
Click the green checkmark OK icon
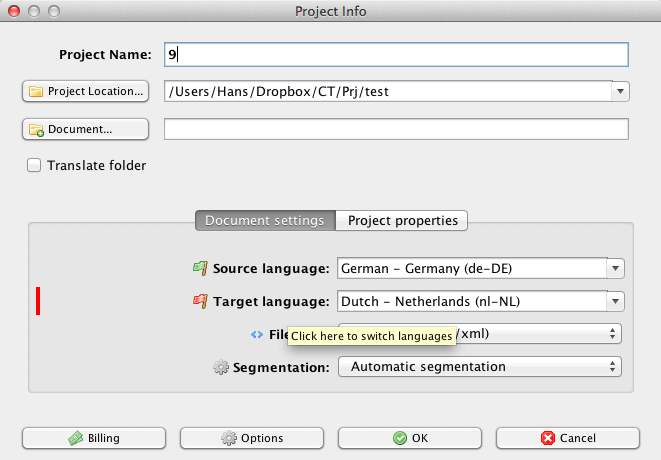[399, 438]
